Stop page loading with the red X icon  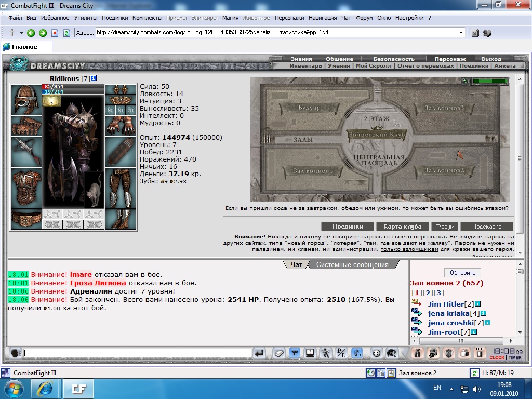(x=55, y=33)
